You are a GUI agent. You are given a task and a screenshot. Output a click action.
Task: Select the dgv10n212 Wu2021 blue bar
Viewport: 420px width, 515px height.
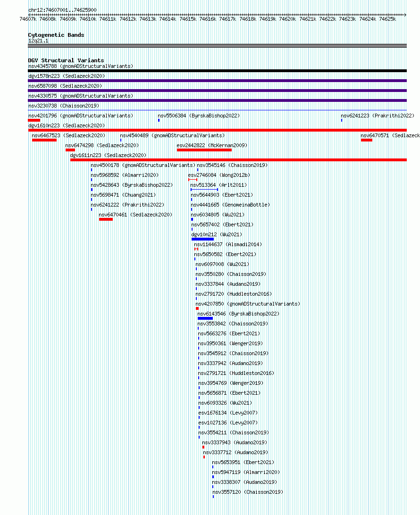[202, 239]
